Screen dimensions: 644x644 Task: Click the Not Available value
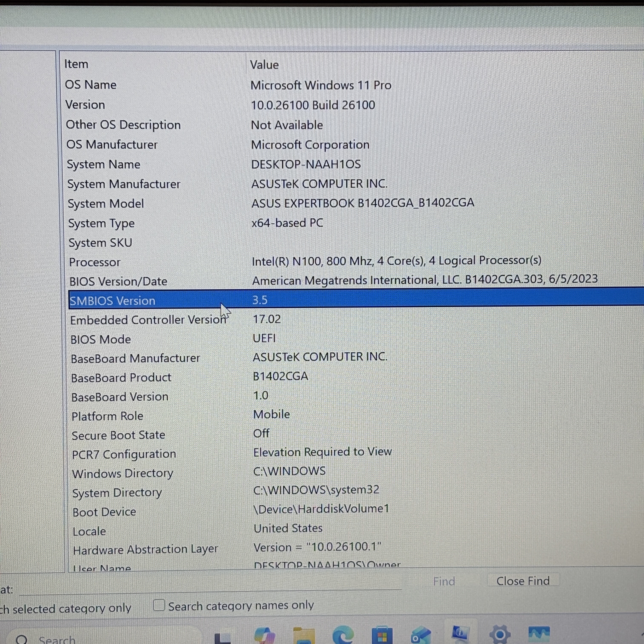287,125
